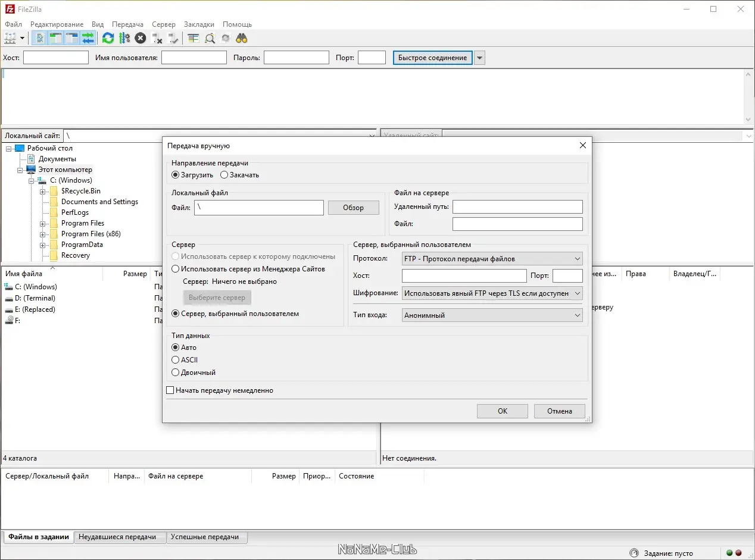755x560 pixels.
Task: Click the Этот компьютер computer icon
Action: pos(31,170)
